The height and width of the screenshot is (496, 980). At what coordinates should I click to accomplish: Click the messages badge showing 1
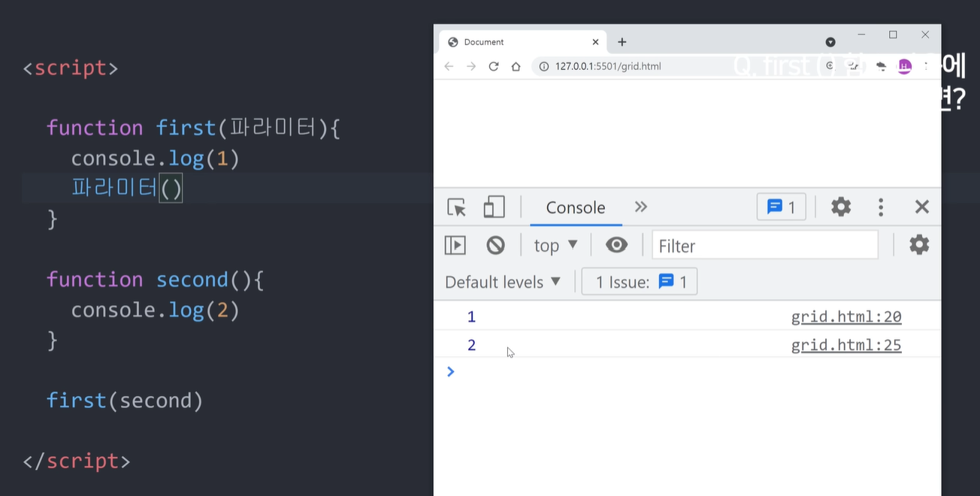[782, 207]
